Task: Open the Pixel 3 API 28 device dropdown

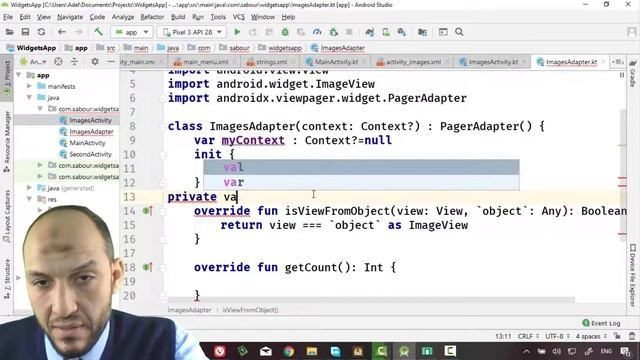Action: click(192, 32)
